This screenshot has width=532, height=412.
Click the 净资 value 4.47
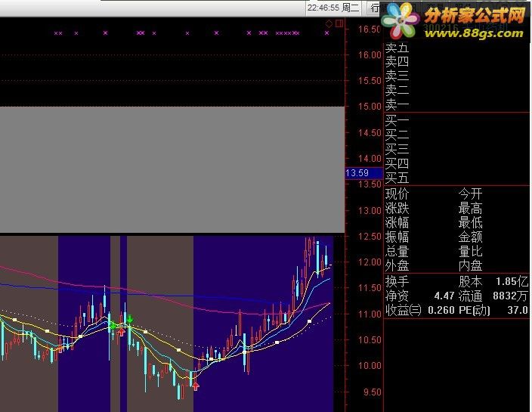tap(444, 296)
